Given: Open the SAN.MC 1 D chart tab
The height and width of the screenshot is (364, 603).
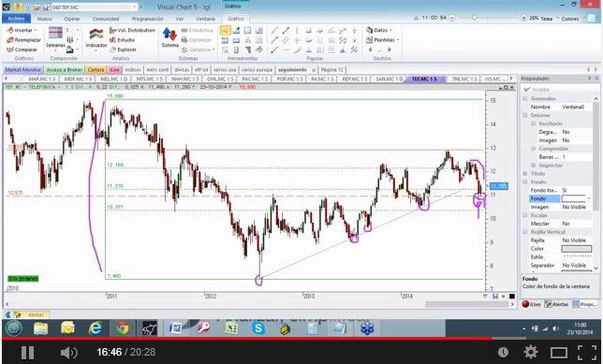Looking at the screenshot, I should point(389,79).
